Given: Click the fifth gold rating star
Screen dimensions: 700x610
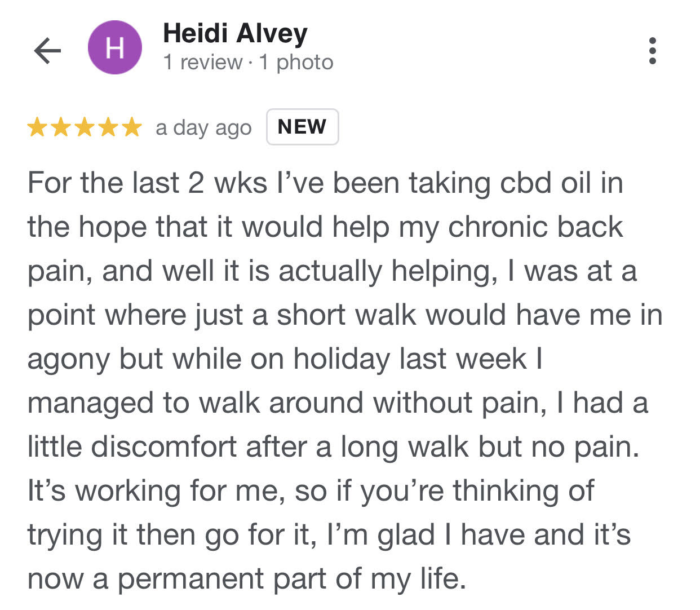Looking at the screenshot, I should [132, 127].
